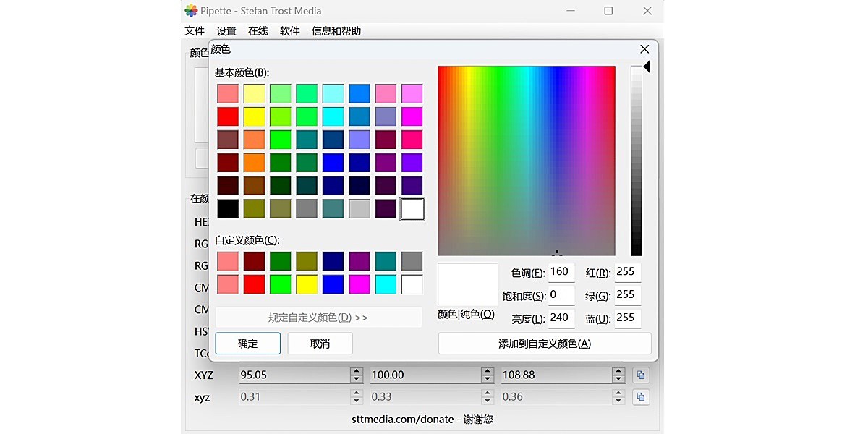The width and height of the screenshot is (868, 434).
Task: Copy xyz values using the lower clipboard icon
Action: 641,396
